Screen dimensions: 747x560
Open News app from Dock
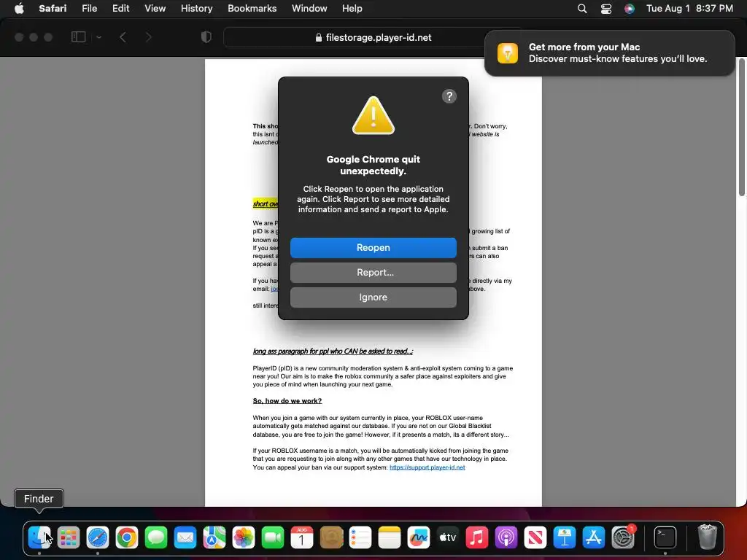(x=535, y=537)
